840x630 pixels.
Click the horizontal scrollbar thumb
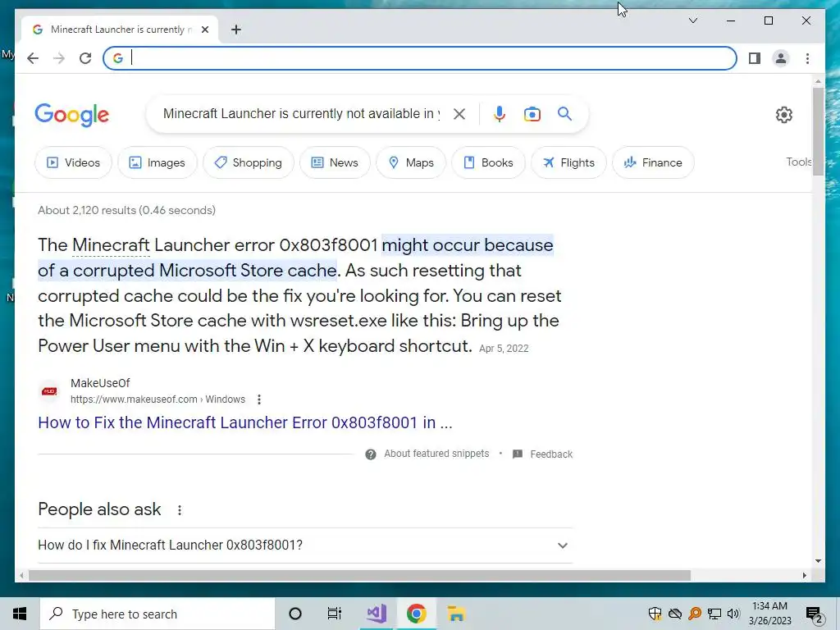[x=359, y=575]
